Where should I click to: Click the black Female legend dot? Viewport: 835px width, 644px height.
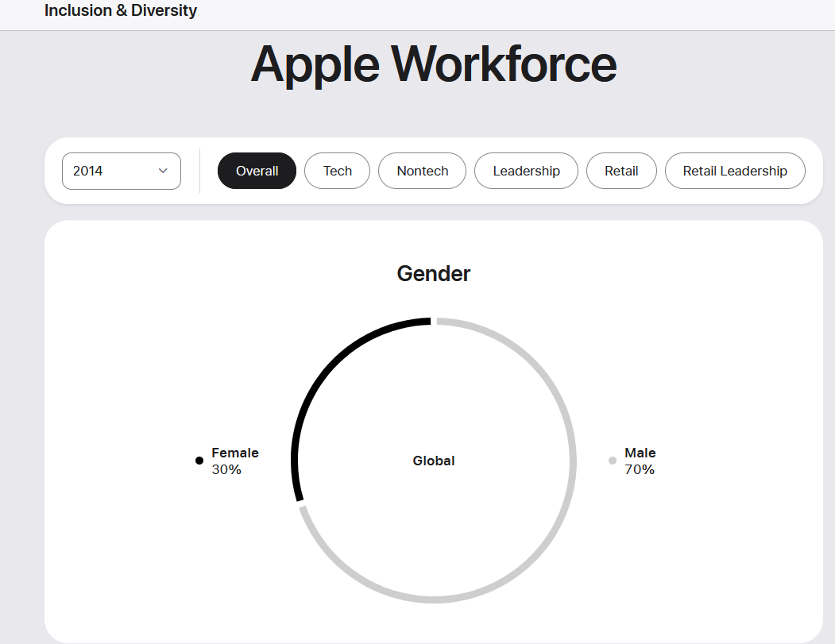[199, 461]
